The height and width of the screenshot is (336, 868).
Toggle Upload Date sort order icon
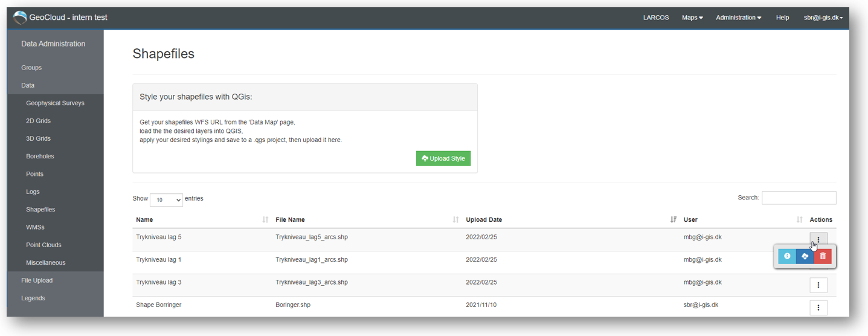point(674,220)
